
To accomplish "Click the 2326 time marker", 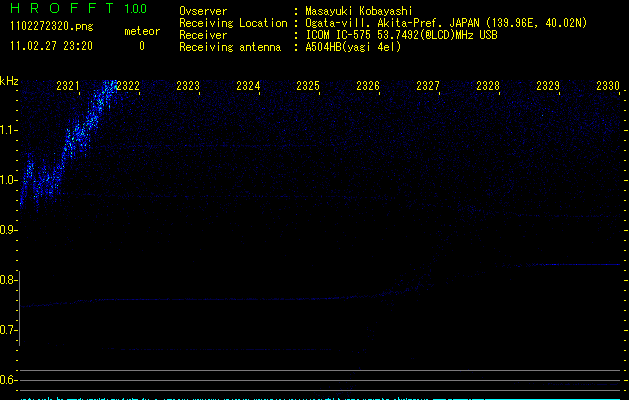I will point(368,86).
